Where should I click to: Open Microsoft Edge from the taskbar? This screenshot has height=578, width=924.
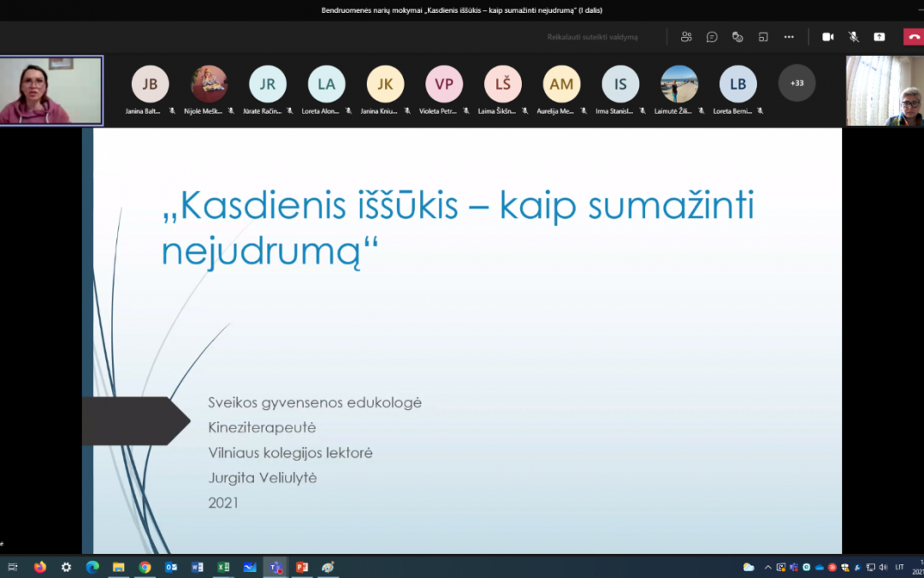[92, 568]
